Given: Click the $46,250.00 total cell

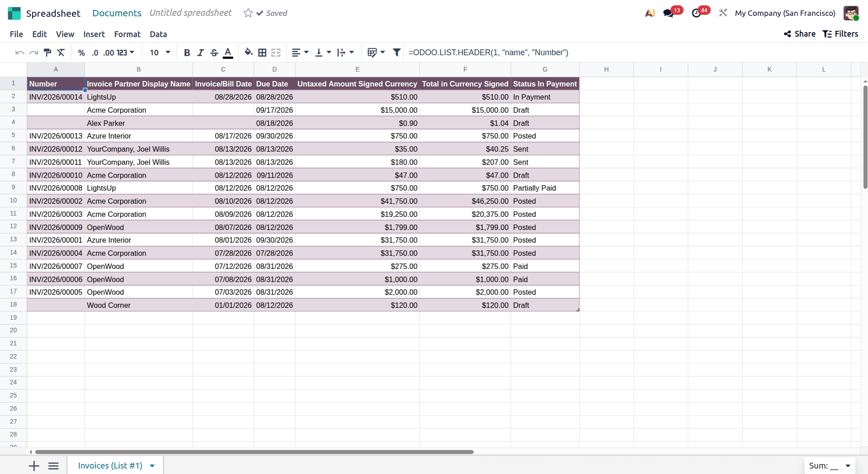Looking at the screenshot, I should tap(465, 201).
